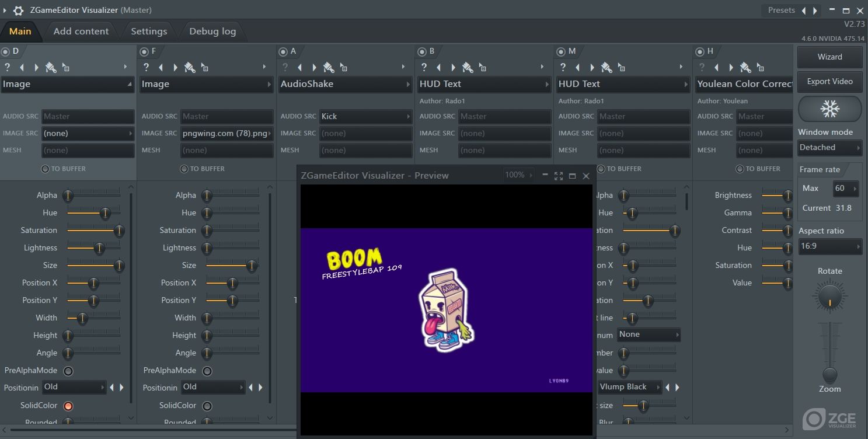Click the paint bucket icon in layer D
The image size is (868, 439).
(51, 67)
